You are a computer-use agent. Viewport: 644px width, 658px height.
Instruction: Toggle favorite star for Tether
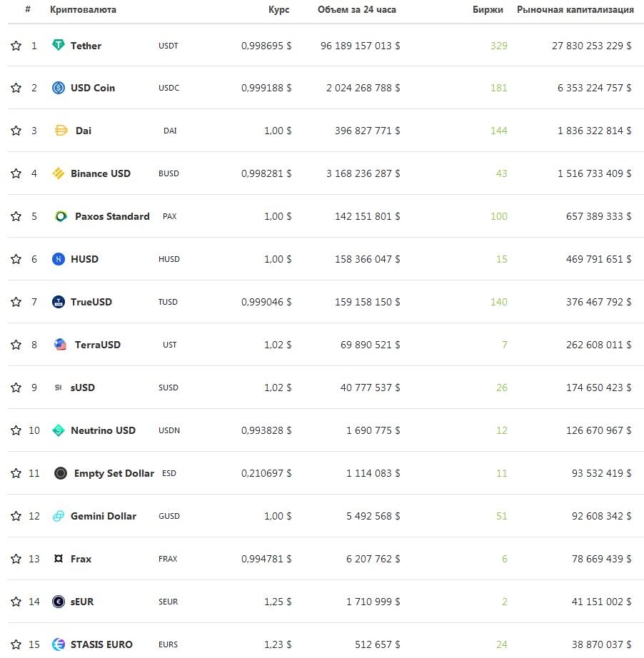(x=16, y=46)
